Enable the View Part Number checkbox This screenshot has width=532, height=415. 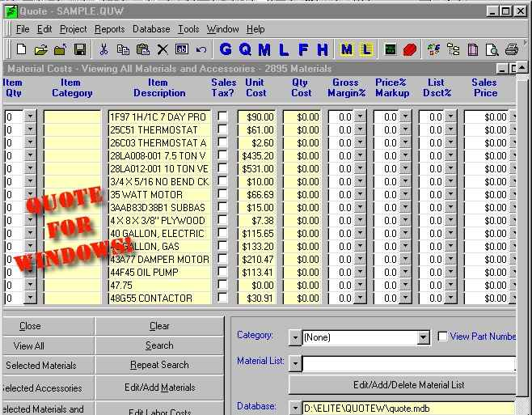coord(442,337)
